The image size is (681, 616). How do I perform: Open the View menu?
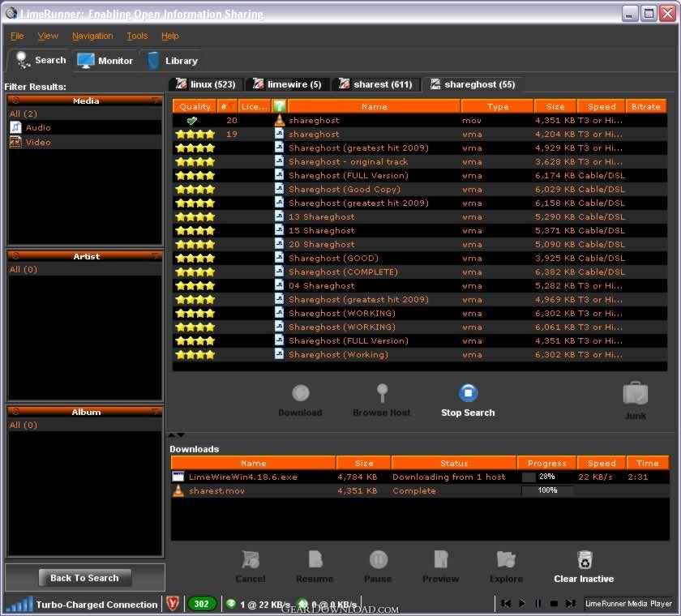point(48,36)
